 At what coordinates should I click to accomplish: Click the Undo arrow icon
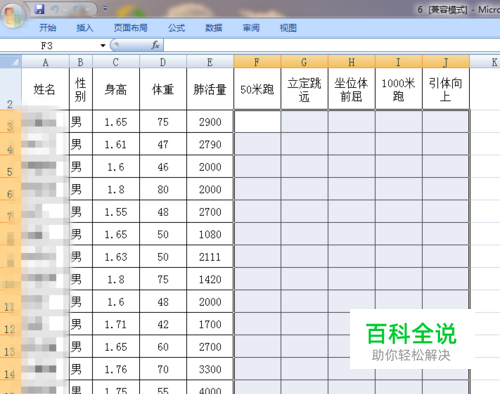(x=54, y=9)
